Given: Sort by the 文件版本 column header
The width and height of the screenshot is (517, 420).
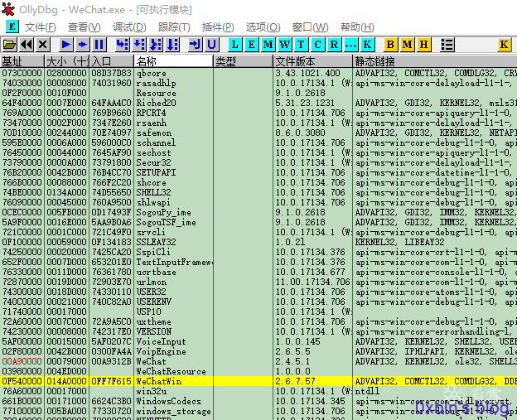Looking at the screenshot, I should click(x=312, y=61).
